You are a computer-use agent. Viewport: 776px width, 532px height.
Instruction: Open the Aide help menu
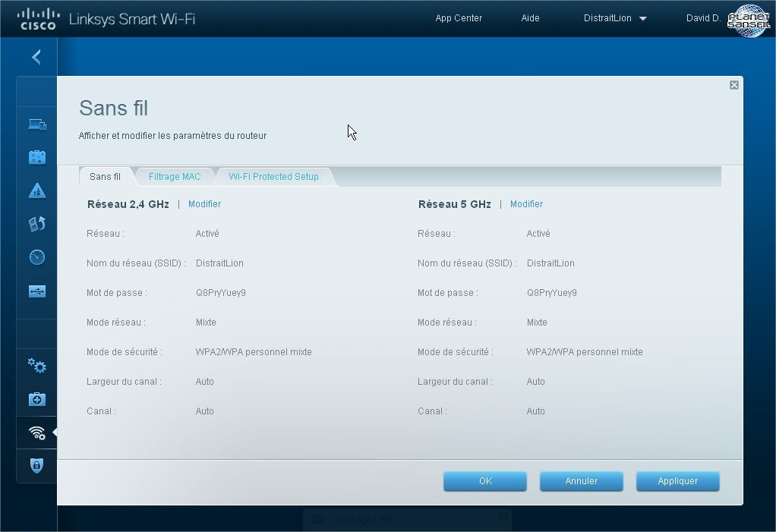click(x=530, y=17)
